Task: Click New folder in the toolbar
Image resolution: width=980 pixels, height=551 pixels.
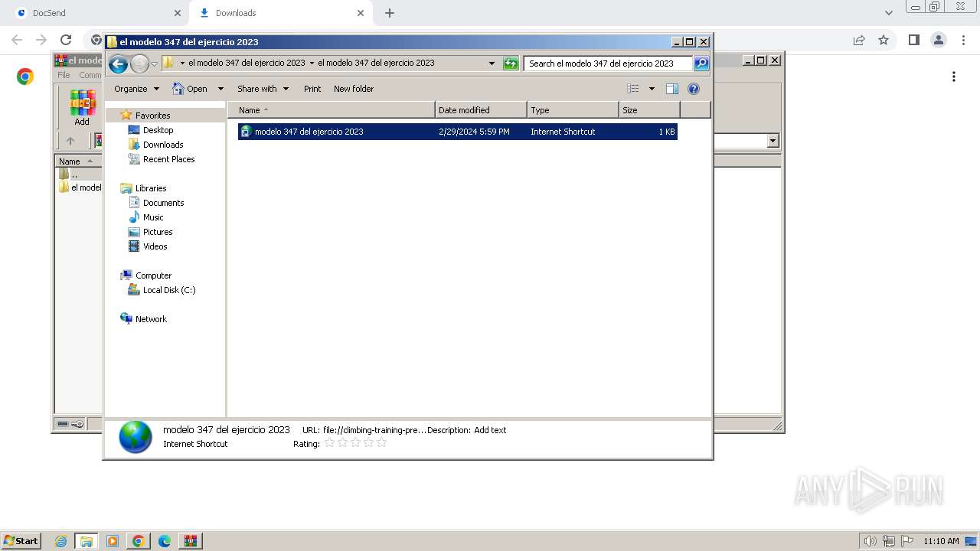Action: click(x=354, y=89)
